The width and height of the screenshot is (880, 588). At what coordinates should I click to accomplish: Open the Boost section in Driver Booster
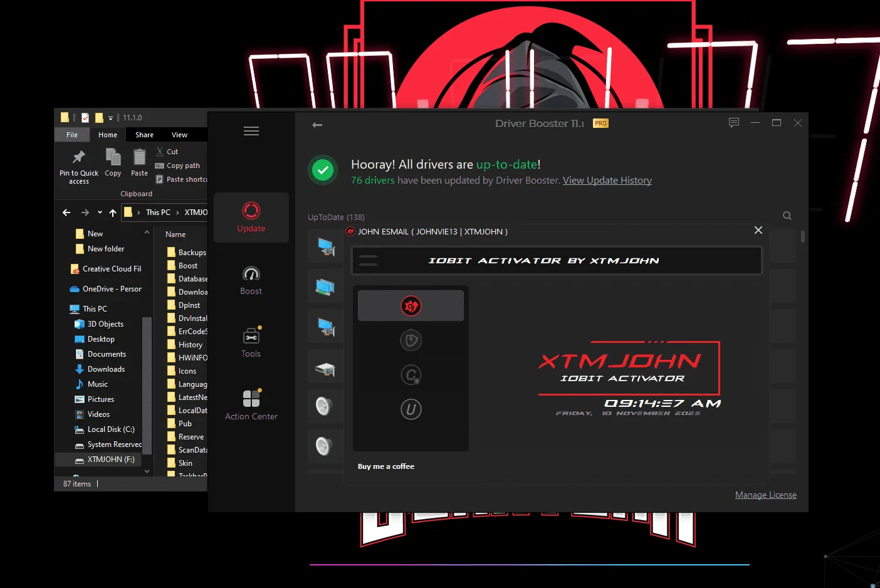(251, 280)
